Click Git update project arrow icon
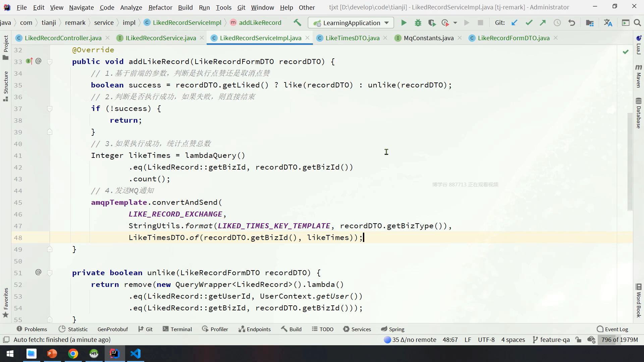Screen dimensions: 644x362 coord(514,23)
